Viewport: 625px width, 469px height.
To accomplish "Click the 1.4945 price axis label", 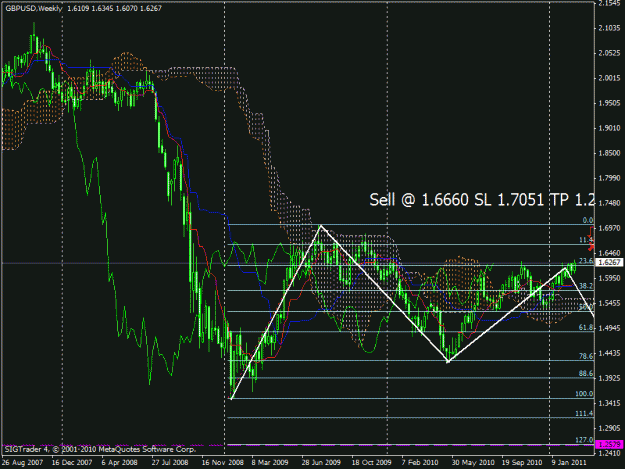I will 609,328.
